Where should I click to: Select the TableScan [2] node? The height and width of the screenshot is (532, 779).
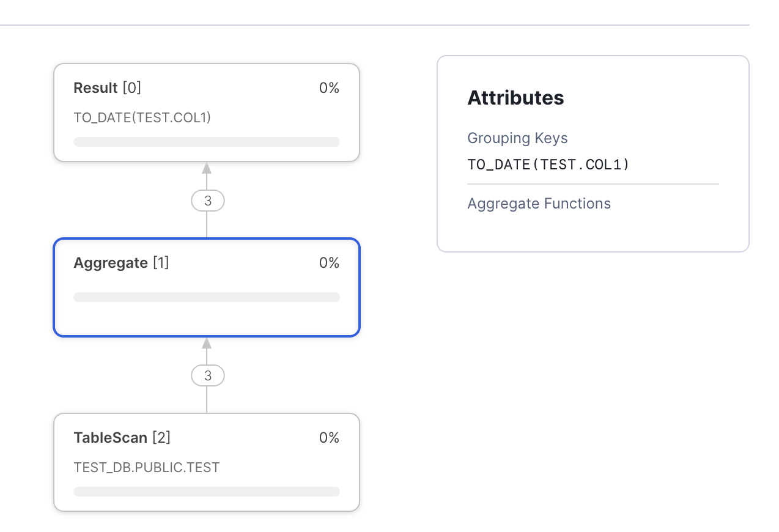[x=206, y=462]
